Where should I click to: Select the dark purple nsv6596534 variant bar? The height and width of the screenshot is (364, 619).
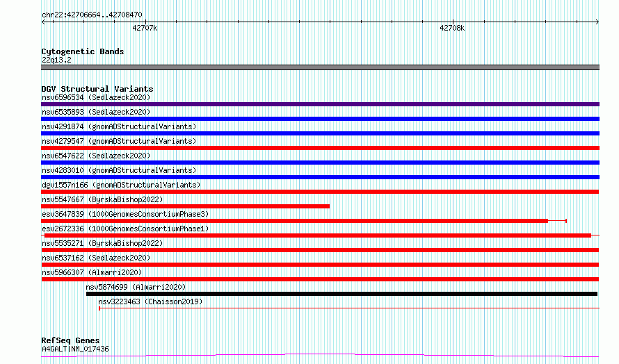(x=320, y=104)
